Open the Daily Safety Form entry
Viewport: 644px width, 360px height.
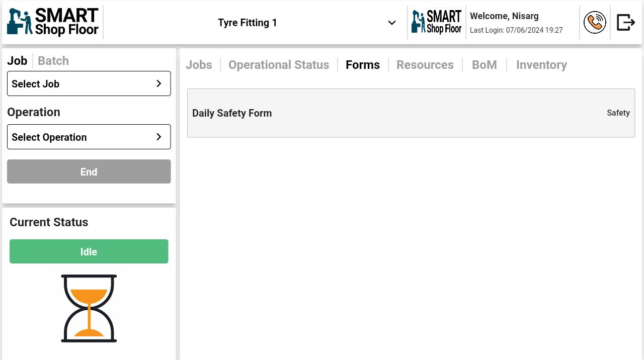tap(411, 113)
